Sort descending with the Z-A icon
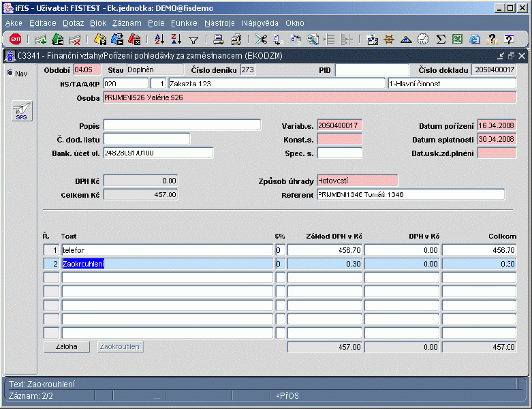This screenshot has width=532, height=409. (176, 40)
